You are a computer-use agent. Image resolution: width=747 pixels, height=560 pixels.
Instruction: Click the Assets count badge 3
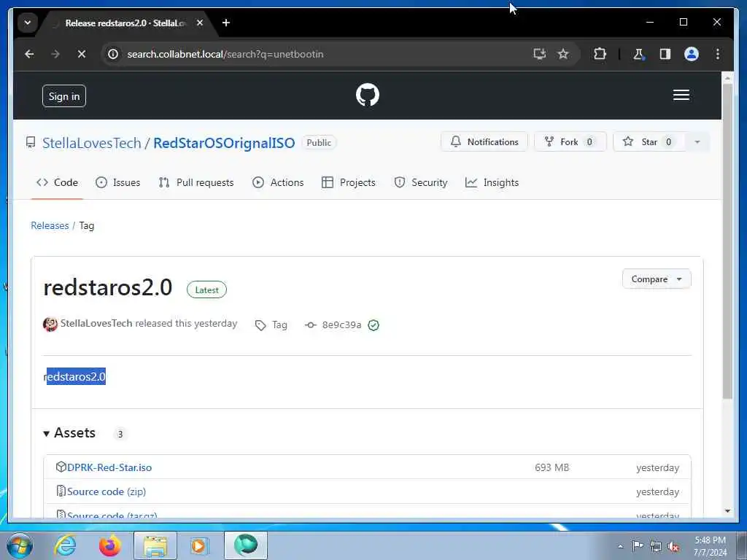point(120,434)
